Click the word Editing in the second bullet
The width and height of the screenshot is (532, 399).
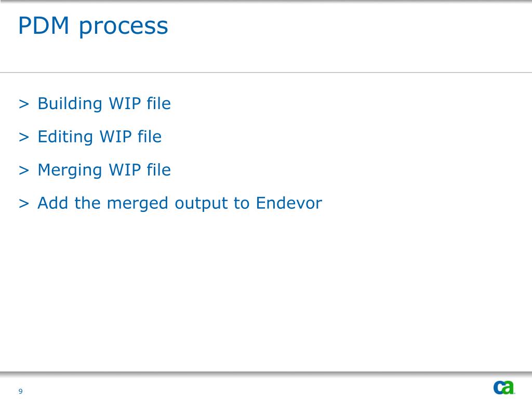click(65, 137)
